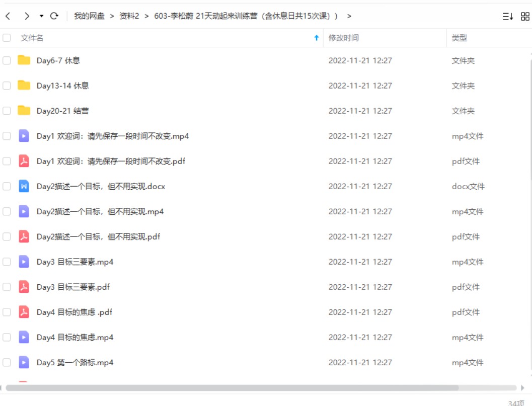The image size is (532, 406).
Task: Open folder name Day6-7 休息
Action: pos(58,60)
